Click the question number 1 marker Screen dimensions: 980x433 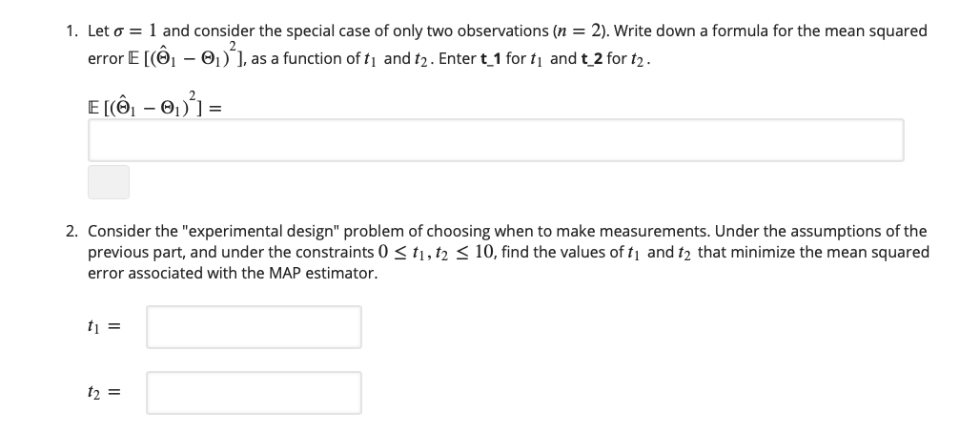(72, 31)
